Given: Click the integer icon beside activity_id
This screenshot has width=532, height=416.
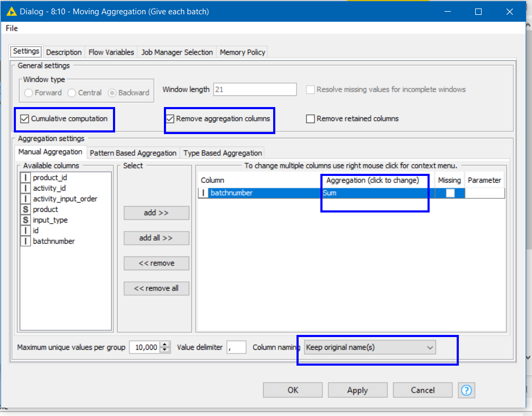Looking at the screenshot, I should click(25, 188).
